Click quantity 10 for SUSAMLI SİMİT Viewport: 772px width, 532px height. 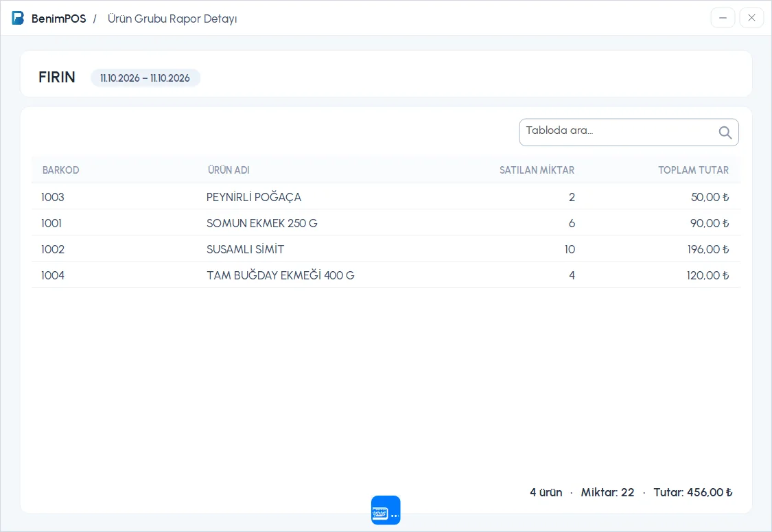coord(570,249)
